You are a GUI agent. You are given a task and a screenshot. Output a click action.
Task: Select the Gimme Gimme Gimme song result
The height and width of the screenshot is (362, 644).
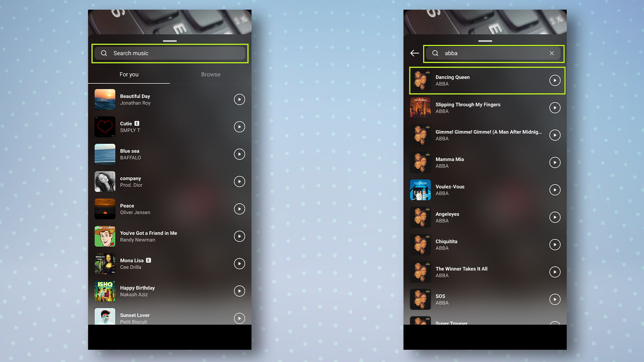click(486, 135)
